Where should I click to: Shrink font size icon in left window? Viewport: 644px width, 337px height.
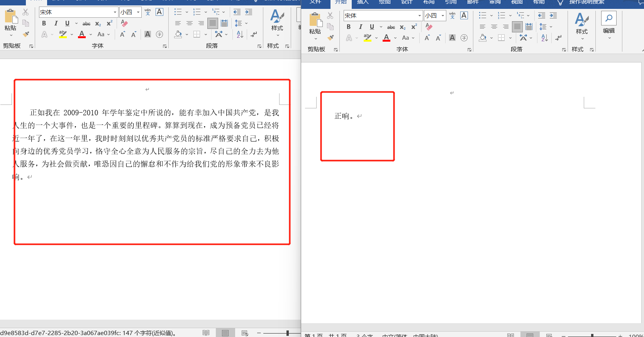click(x=134, y=34)
